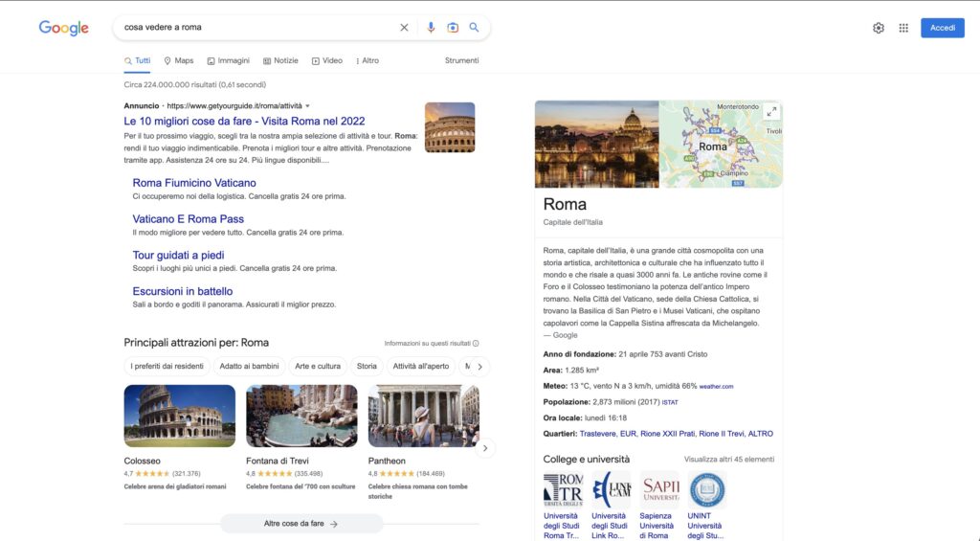Open the Trastevere quarter link

(x=597, y=434)
